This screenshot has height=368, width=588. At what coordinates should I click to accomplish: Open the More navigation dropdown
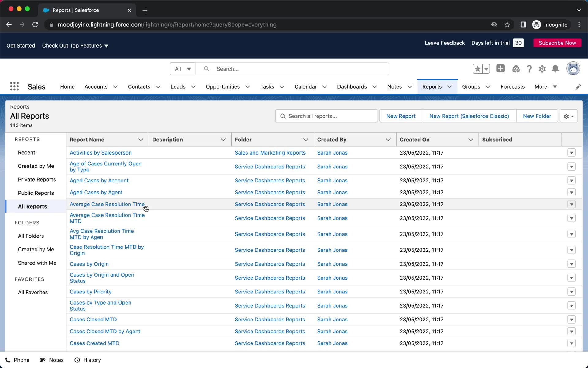tap(546, 87)
